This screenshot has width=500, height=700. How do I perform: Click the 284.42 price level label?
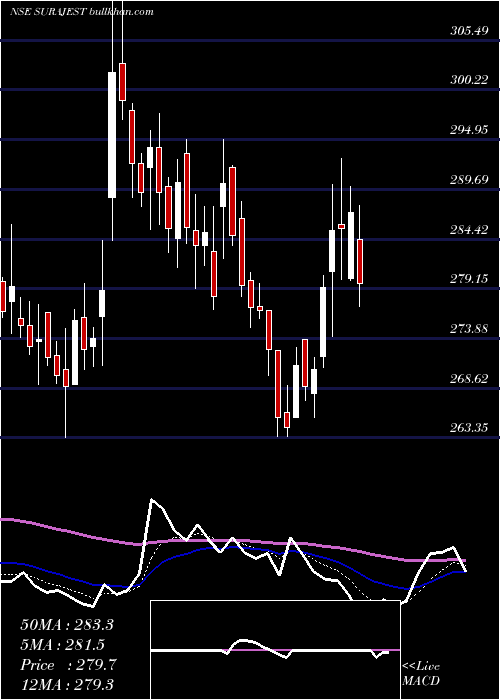pyautogui.click(x=469, y=230)
